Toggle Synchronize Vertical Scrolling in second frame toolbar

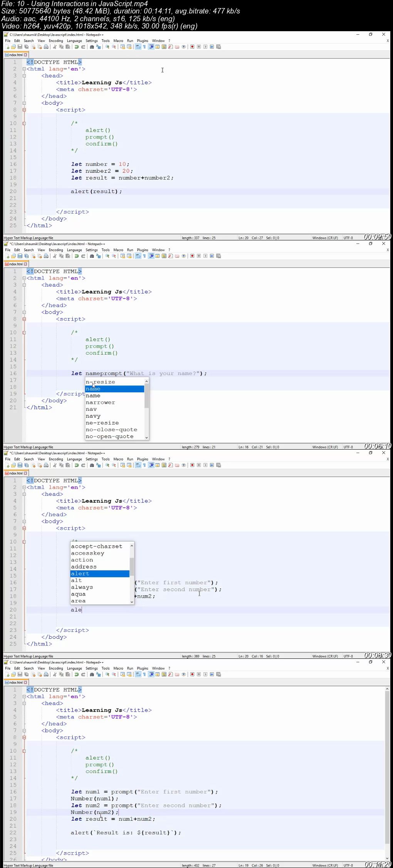click(x=123, y=256)
